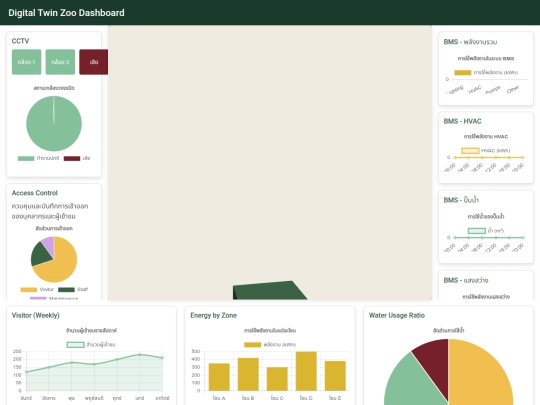The width and height of the screenshot is (540, 405).
Task: Click the Access Control heading
Action: 34,193
